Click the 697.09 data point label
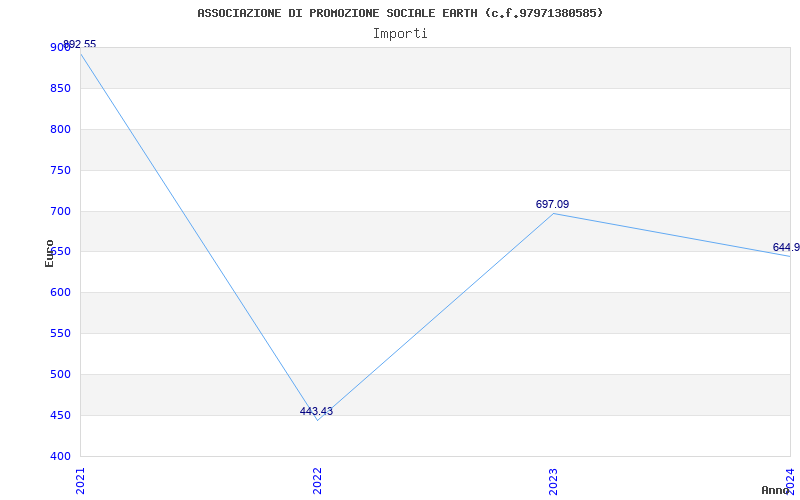800x500 pixels. [553, 204]
